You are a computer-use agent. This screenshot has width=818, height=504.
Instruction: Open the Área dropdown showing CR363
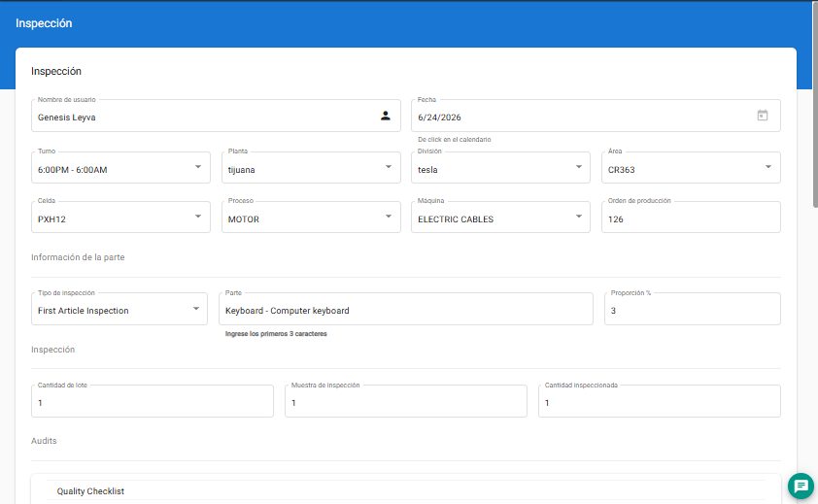tap(691, 167)
